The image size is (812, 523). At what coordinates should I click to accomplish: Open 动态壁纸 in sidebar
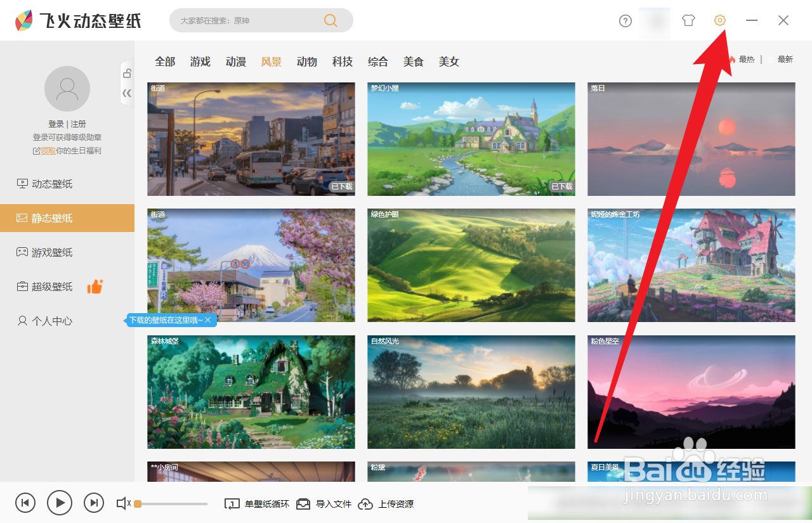(x=67, y=184)
